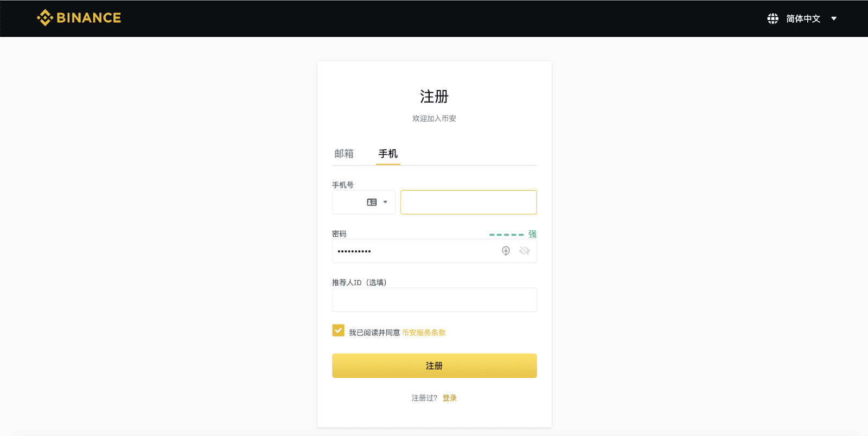Open the country code selector dropdown
Viewport: 868px width, 436px height.
(363, 202)
